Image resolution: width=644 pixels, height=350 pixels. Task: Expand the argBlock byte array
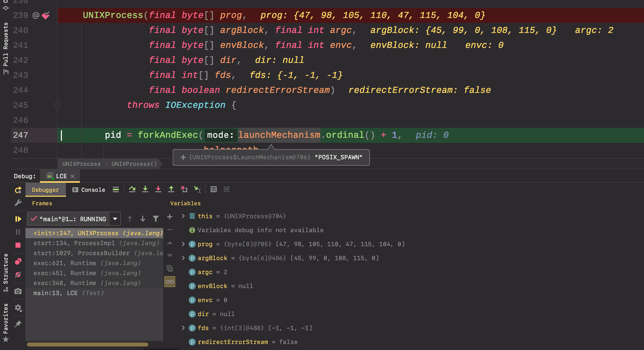[x=183, y=258]
